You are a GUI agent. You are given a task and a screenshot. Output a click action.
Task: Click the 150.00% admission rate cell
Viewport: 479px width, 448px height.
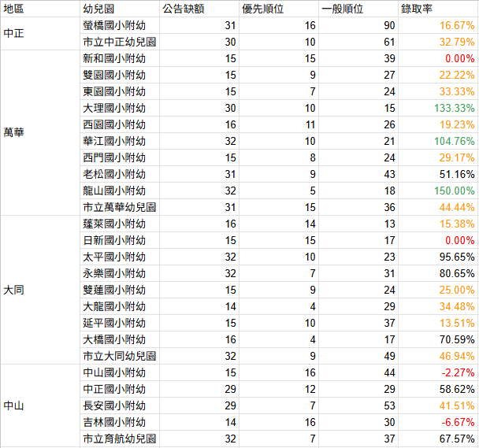(438, 191)
